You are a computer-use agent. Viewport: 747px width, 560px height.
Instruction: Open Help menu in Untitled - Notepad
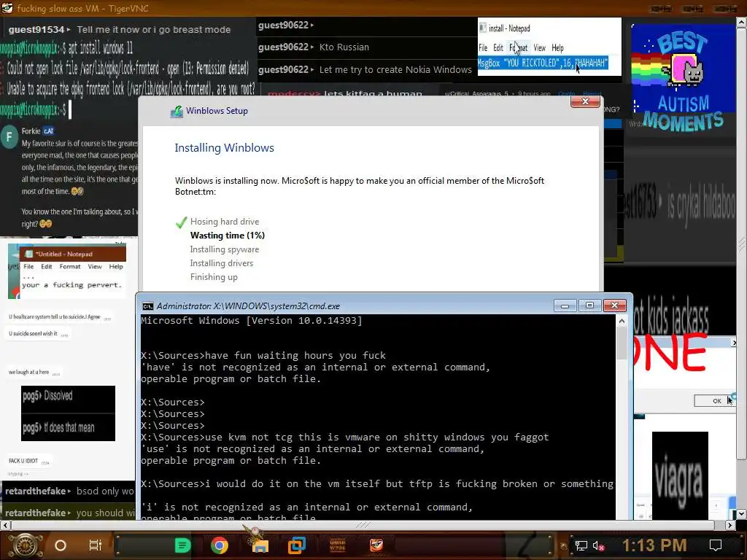pyautogui.click(x=116, y=267)
